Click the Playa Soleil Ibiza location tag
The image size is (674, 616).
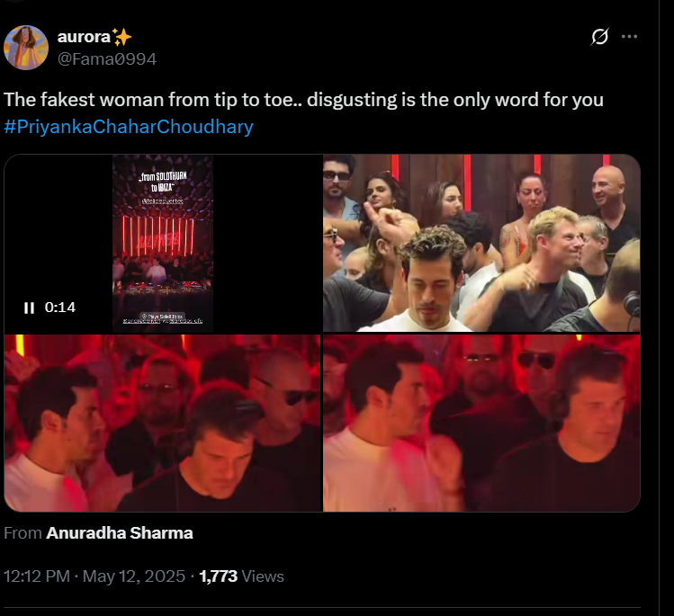163,317
